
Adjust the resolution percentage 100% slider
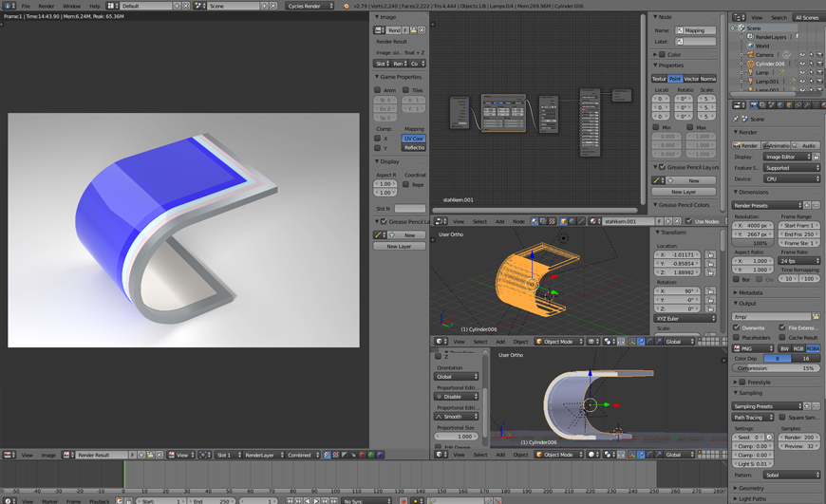point(753,243)
